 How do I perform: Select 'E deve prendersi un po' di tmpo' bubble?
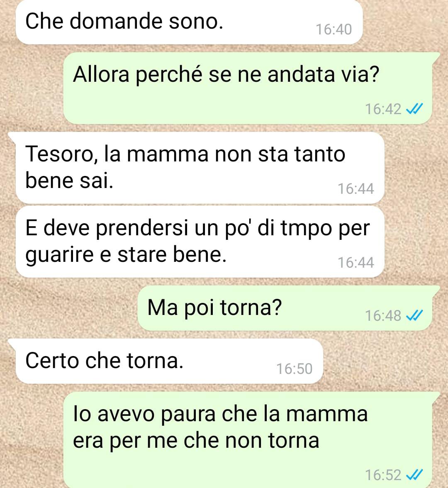pos(200,242)
